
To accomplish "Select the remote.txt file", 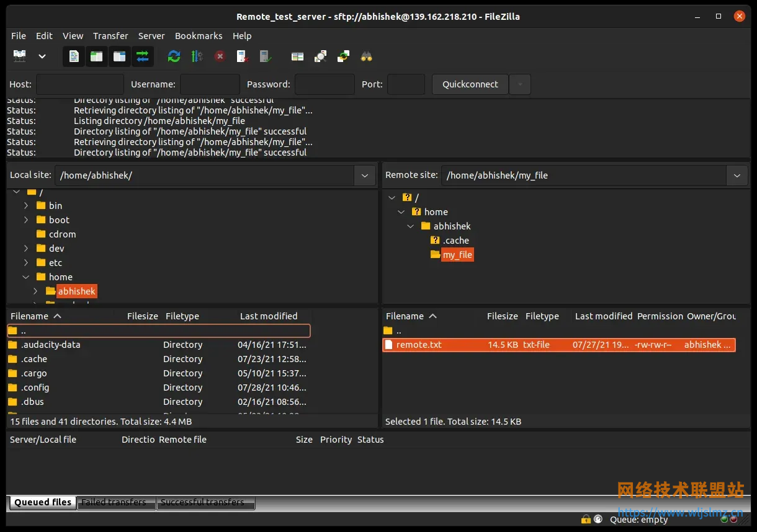I will pos(559,345).
